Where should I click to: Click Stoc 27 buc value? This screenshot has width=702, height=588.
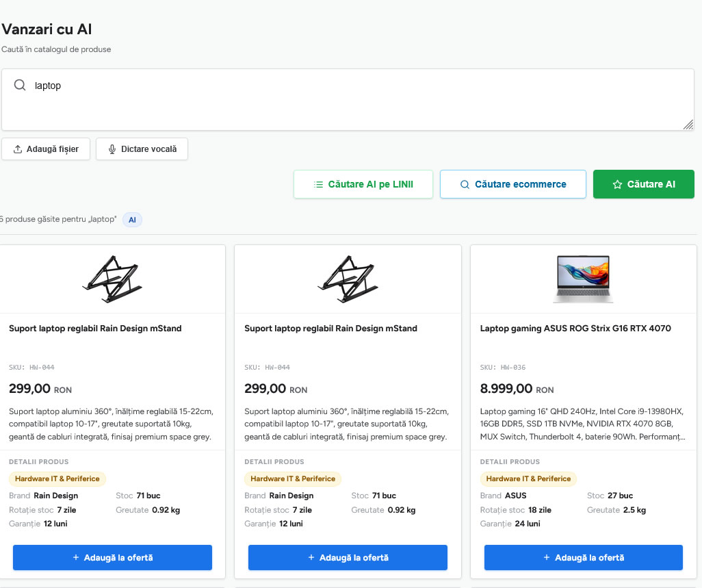point(620,496)
